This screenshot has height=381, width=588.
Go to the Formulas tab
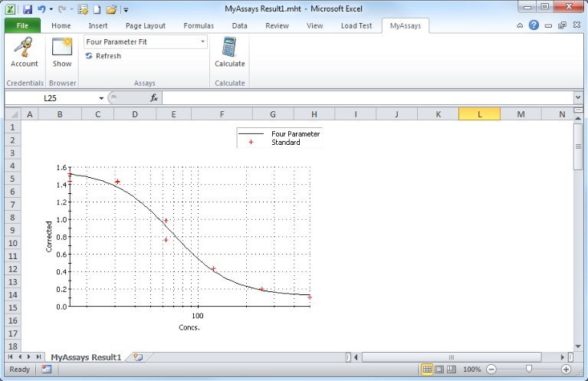(x=199, y=25)
